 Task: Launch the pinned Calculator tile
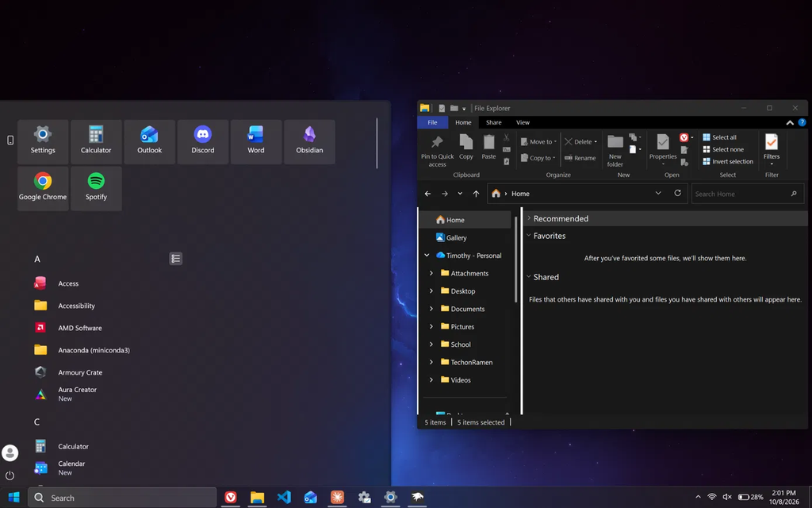(x=96, y=141)
